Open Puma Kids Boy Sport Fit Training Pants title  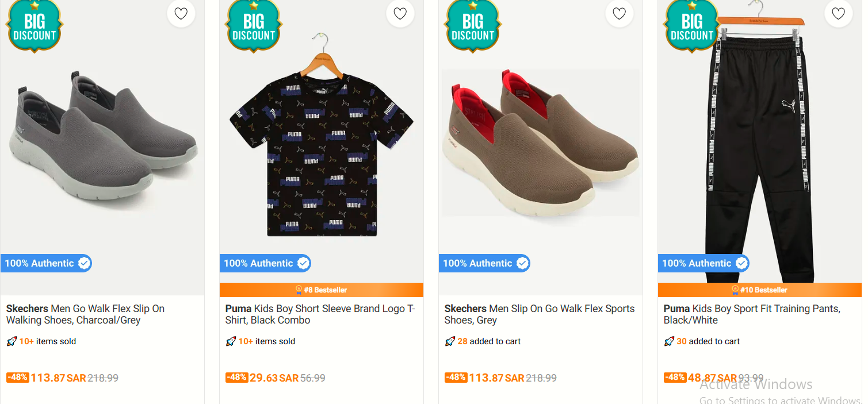(x=752, y=314)
